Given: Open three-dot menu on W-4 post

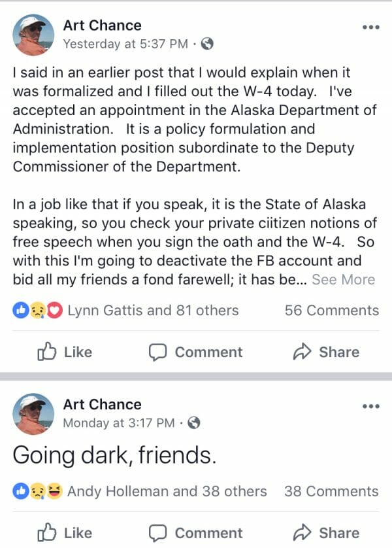Looking at the screenshot, I should point(370,27).
